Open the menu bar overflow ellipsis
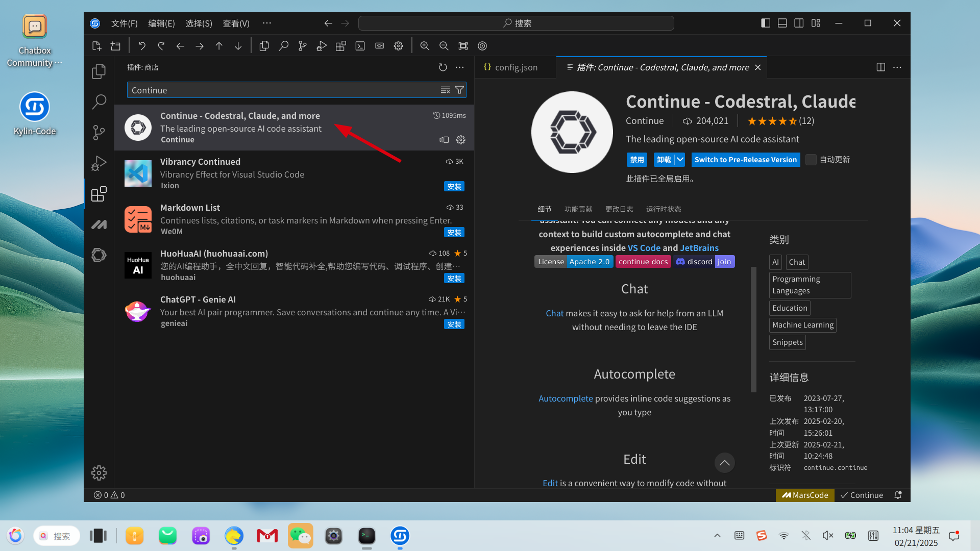The height and width of the screenshot is (551, 980). click(267, 23)
